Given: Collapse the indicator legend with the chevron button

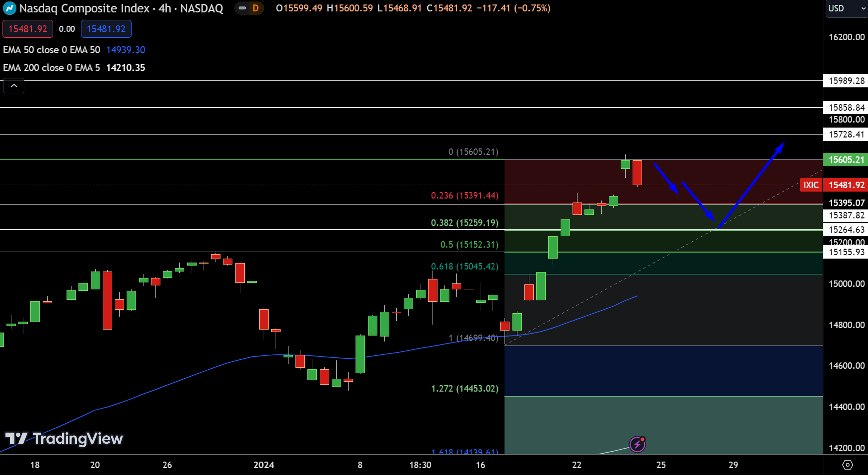Looking at the screenshot, I should pos(14,86).
